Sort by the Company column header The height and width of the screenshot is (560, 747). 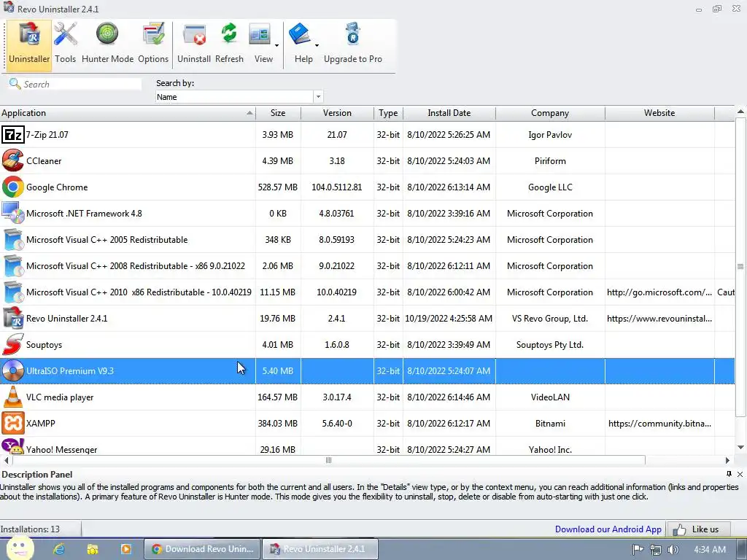click(550, 113)
